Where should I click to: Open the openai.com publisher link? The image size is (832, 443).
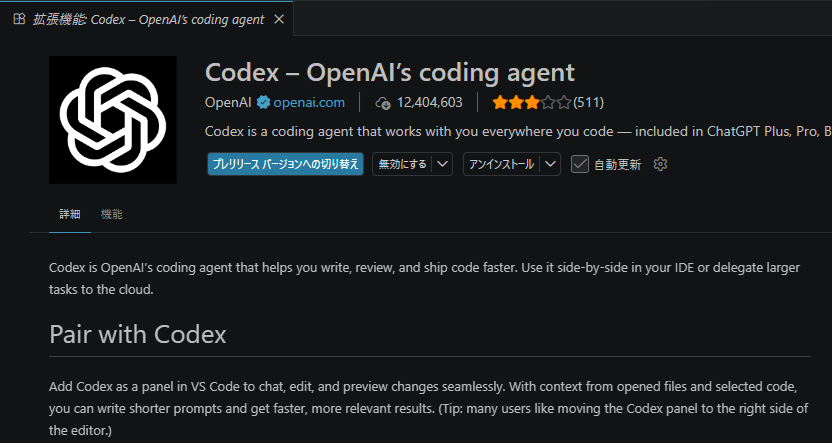(x=309, y=102)
